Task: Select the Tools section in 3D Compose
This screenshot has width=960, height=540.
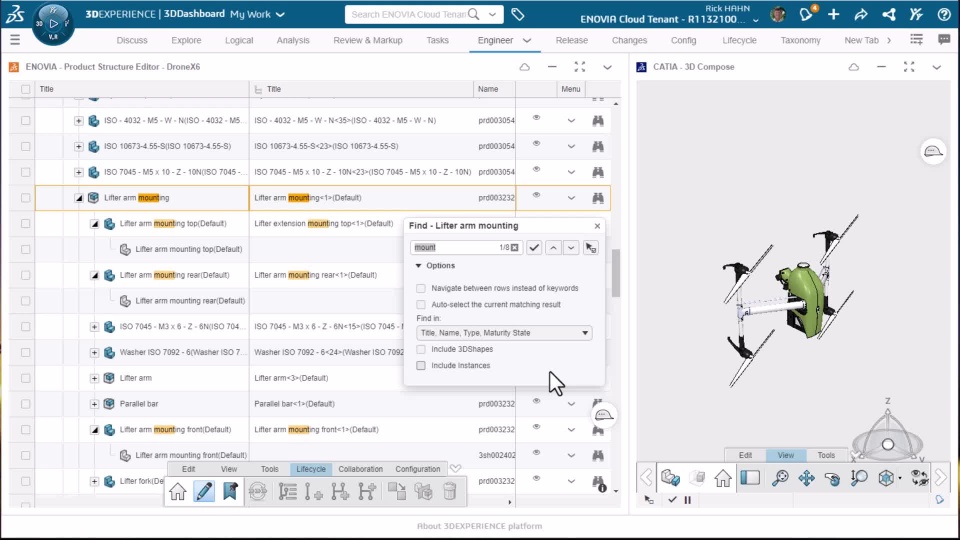Action: [x=825, y=455]
